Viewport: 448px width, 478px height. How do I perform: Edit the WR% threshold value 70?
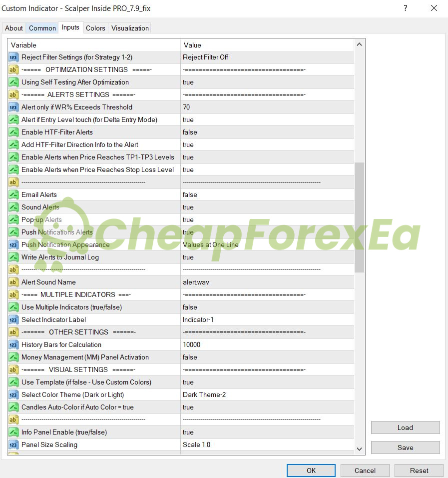click(x=267, y=107)
